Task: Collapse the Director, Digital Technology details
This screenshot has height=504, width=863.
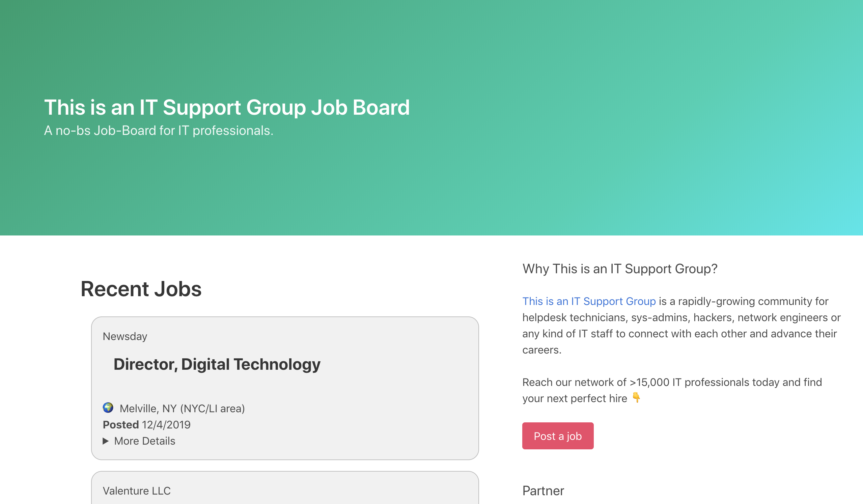Action: click(x=144, y=441)
